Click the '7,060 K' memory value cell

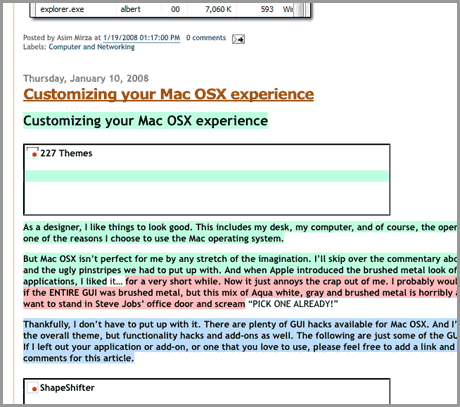pos(218,9)
